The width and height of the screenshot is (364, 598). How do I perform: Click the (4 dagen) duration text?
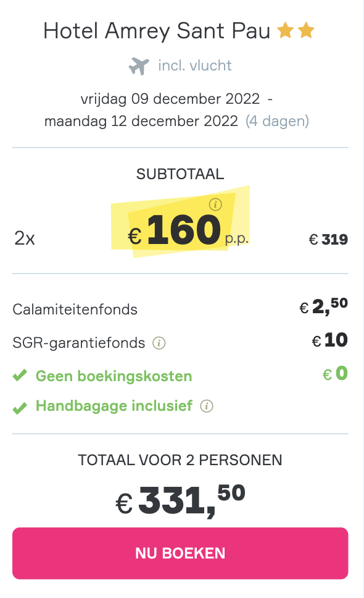click(277, 121)
